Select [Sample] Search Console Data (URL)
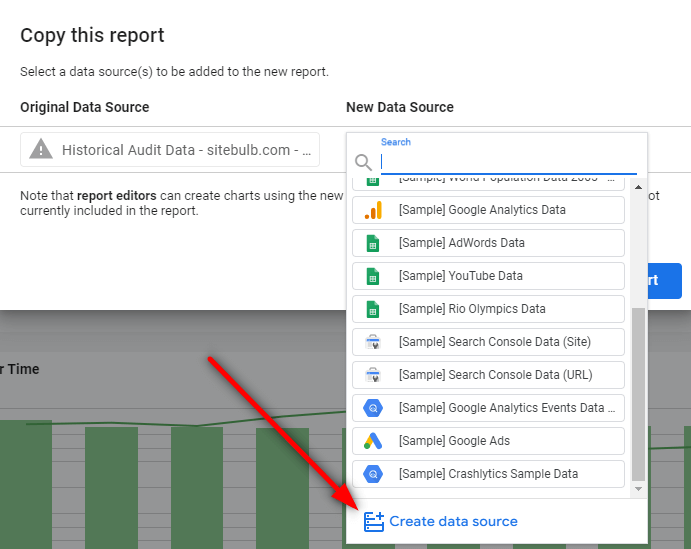This screenshot has width=691, height=549. (488, 375)
